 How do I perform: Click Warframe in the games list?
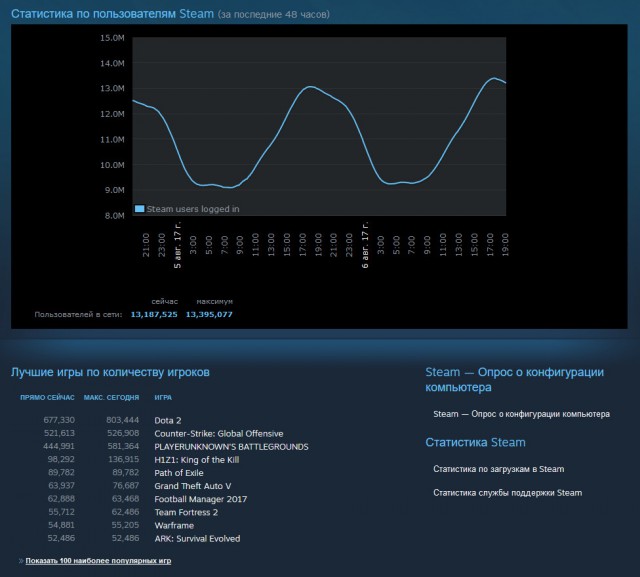coord(174,525)
